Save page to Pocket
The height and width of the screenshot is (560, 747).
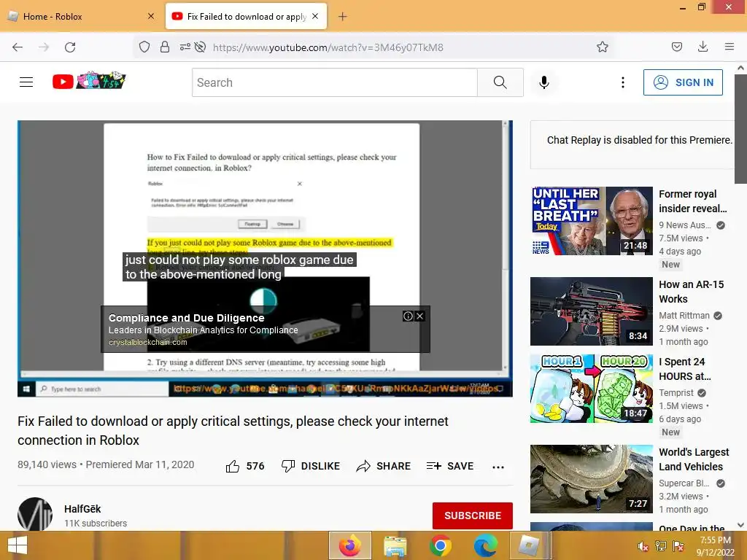pos(676,47)
